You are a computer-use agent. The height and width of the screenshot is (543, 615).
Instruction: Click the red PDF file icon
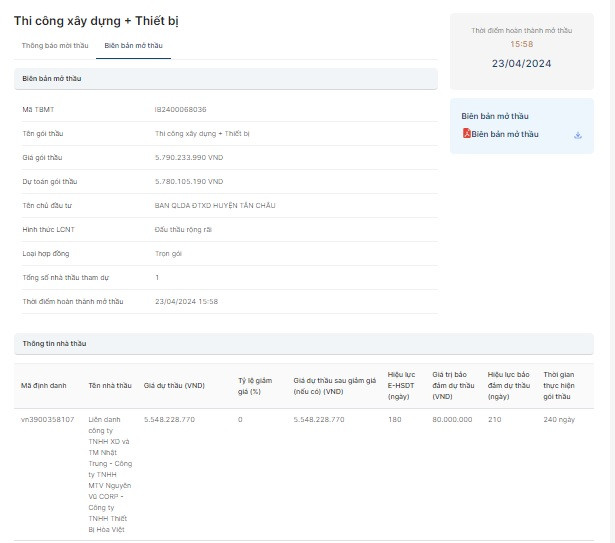pos(466,134)
